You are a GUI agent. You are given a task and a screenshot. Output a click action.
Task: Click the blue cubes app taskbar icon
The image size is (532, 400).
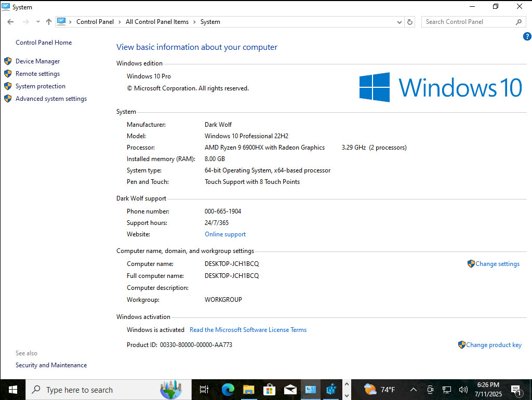(331, 390)
